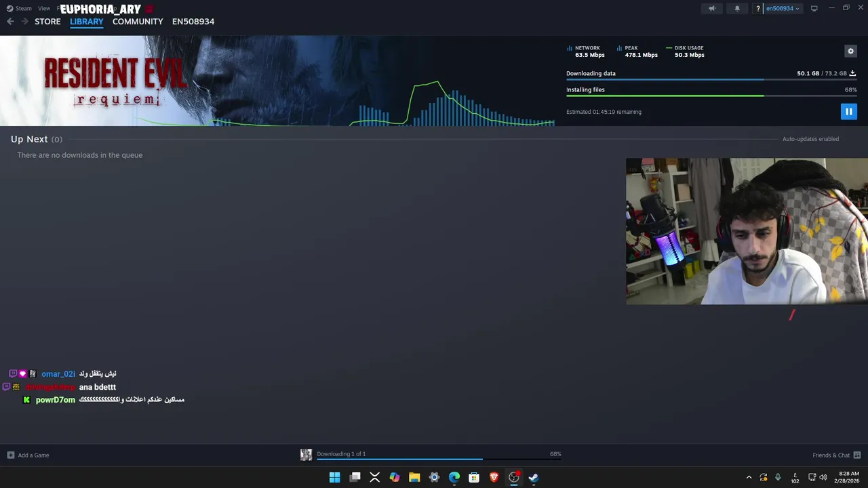This screenshot has width=868, height=488.
Task: Open Friends & Chat
Action: point(836,455)
